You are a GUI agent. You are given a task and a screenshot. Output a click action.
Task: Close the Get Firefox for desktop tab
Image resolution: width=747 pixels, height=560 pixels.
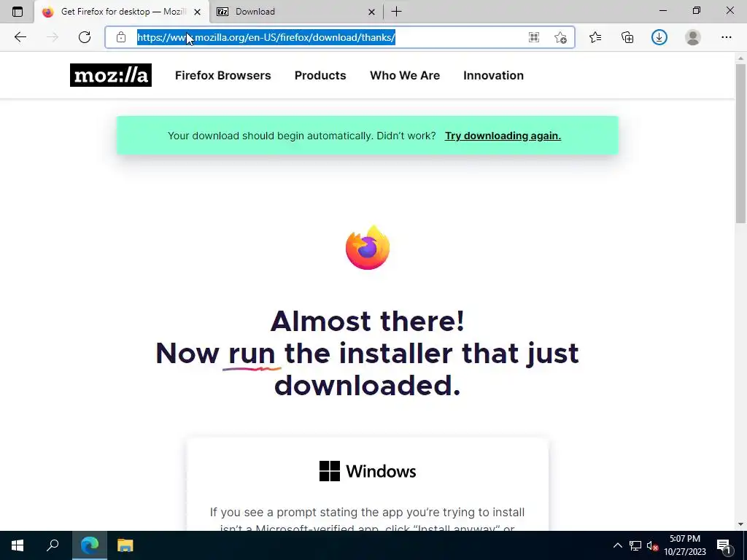[197, 12]
